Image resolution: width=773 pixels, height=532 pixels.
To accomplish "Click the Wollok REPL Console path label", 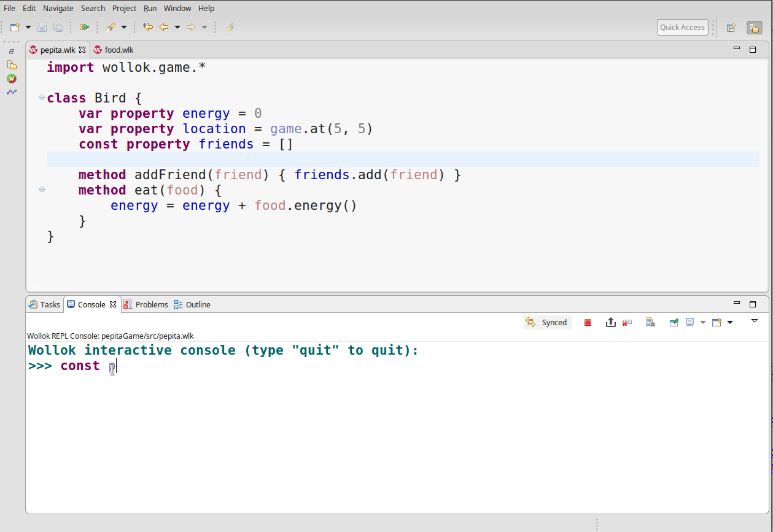I will [111, 336].
